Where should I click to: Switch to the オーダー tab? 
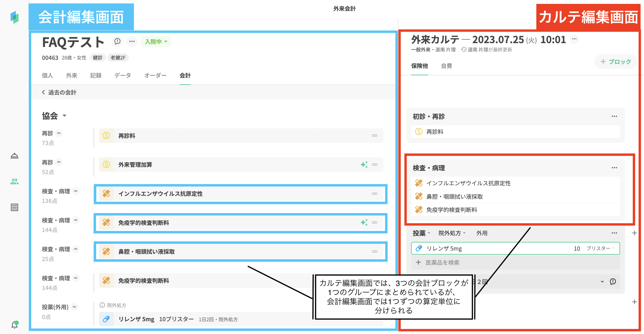pos(155,75)
